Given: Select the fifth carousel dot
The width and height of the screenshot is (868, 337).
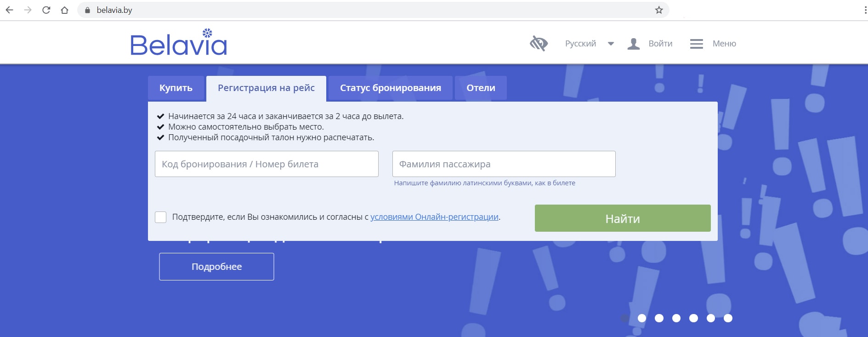Looking at the screenshot, I should point(694,318).
